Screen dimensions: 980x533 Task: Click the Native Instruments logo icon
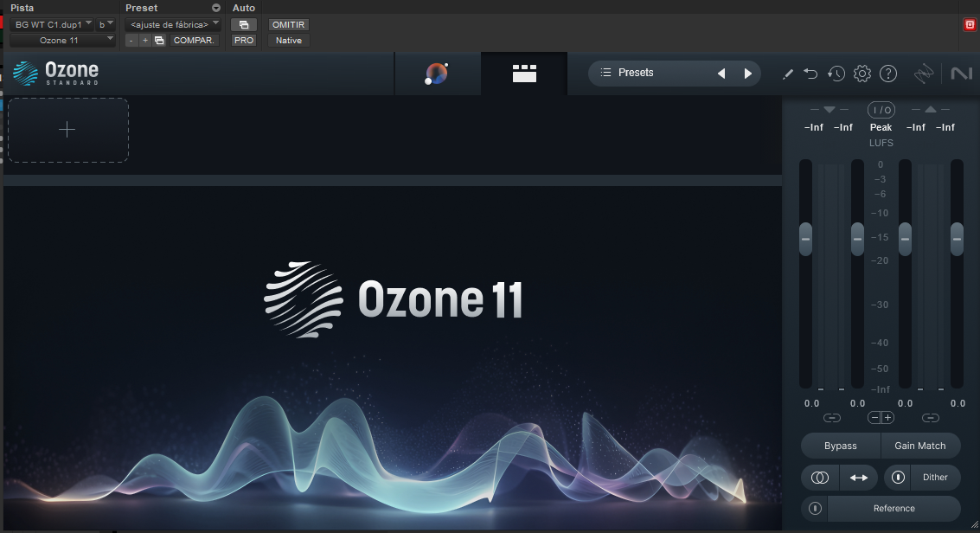961,74
